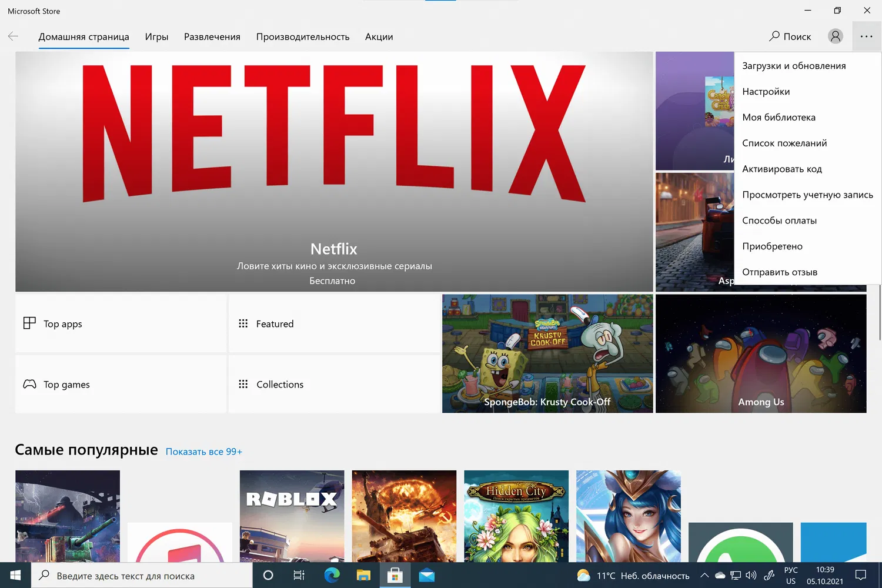882x588 pixels.
Task: Open the Развлечения tab
Action: point(212,36)
